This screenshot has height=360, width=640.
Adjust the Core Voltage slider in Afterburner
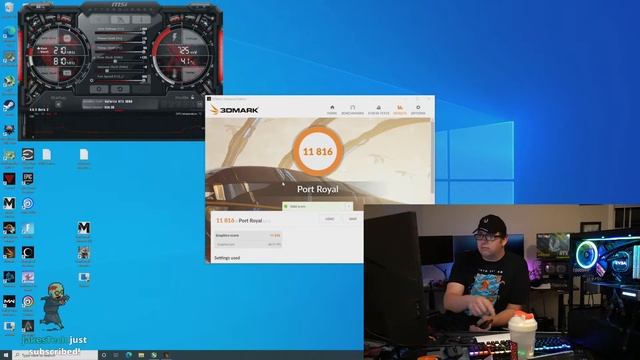pos(120,33)
